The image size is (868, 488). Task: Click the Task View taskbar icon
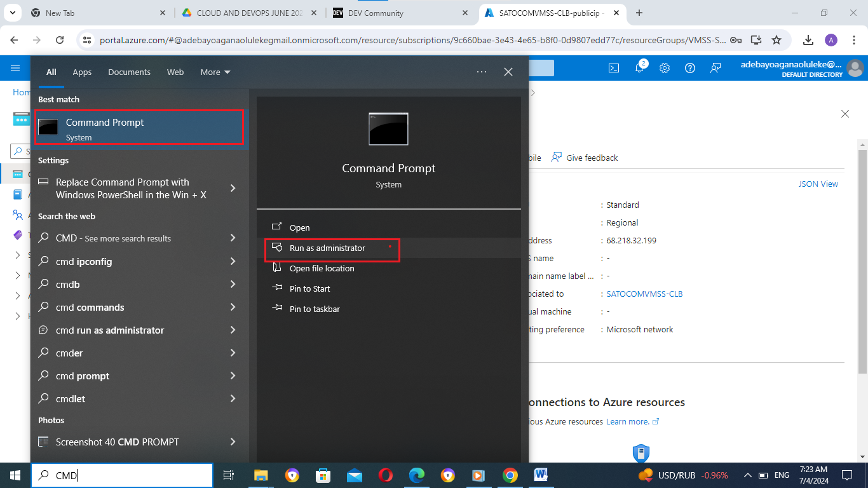[229, 475]
